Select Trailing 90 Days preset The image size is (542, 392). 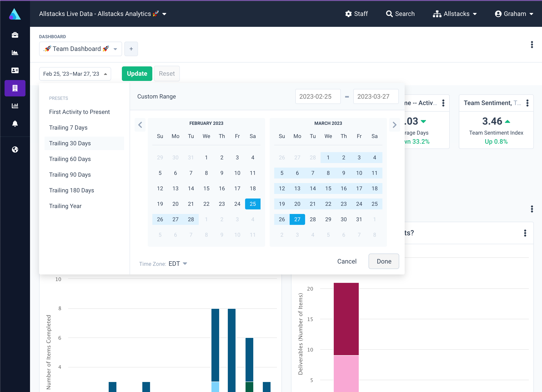[x=84, y=175]
